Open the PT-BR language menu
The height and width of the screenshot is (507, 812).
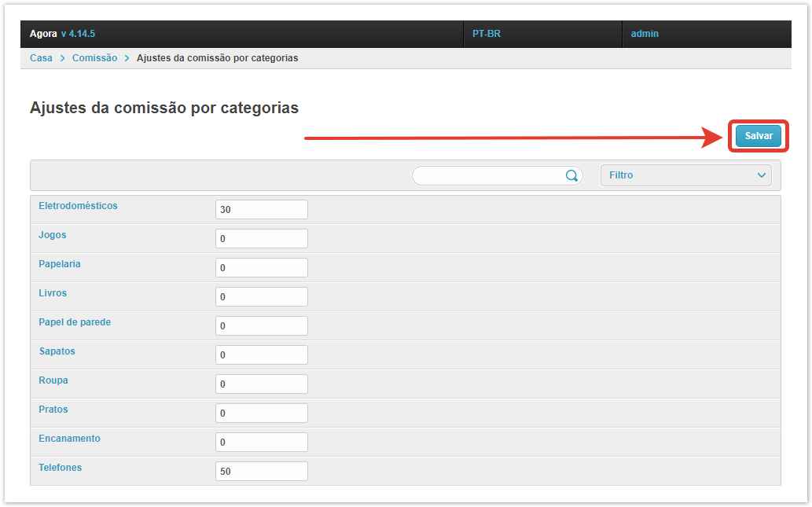click(487, 34)
